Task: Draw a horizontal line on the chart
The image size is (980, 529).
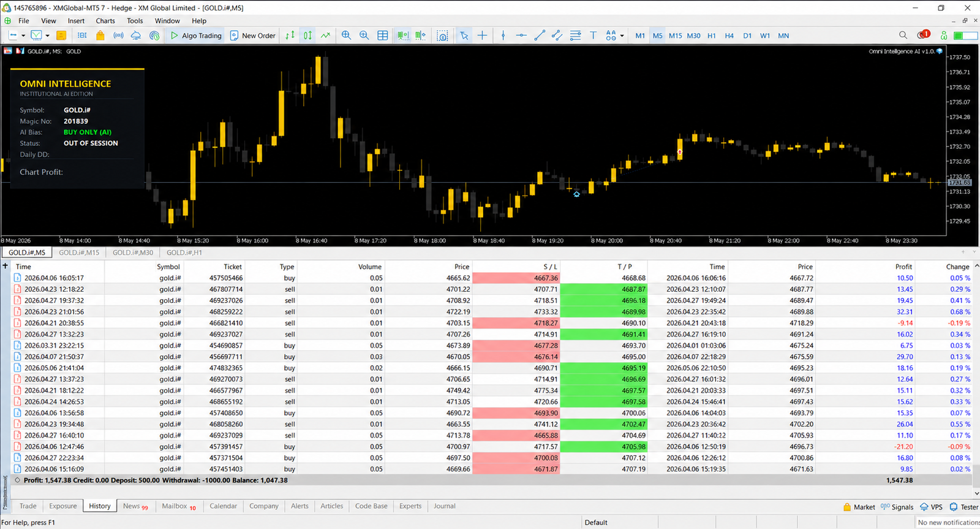Action: pyautogui.click(x=521, y=36)
